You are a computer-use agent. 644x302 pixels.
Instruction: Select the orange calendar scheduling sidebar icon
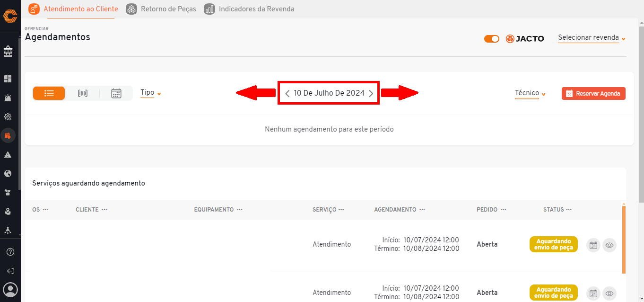tap(8, 136)
